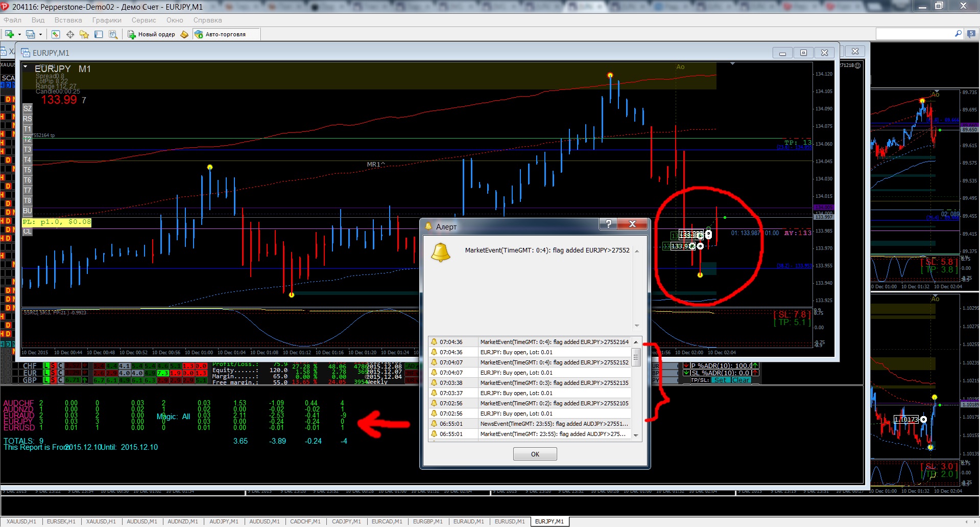Click the S button in EUR row
Viewport: 980px width, 527px height.
[x=53, y=373]
